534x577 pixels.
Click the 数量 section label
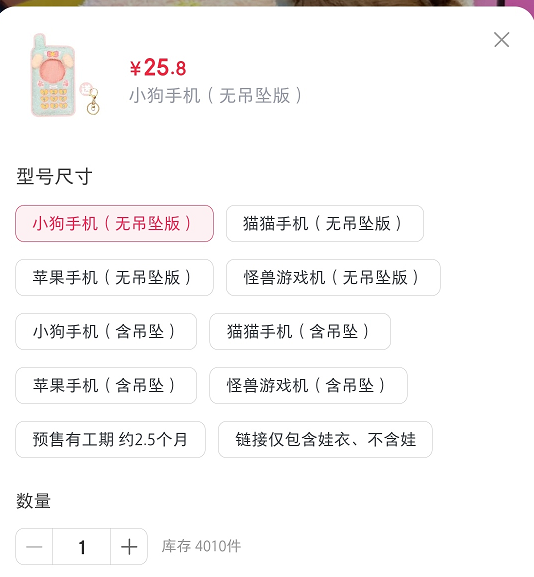33,501
